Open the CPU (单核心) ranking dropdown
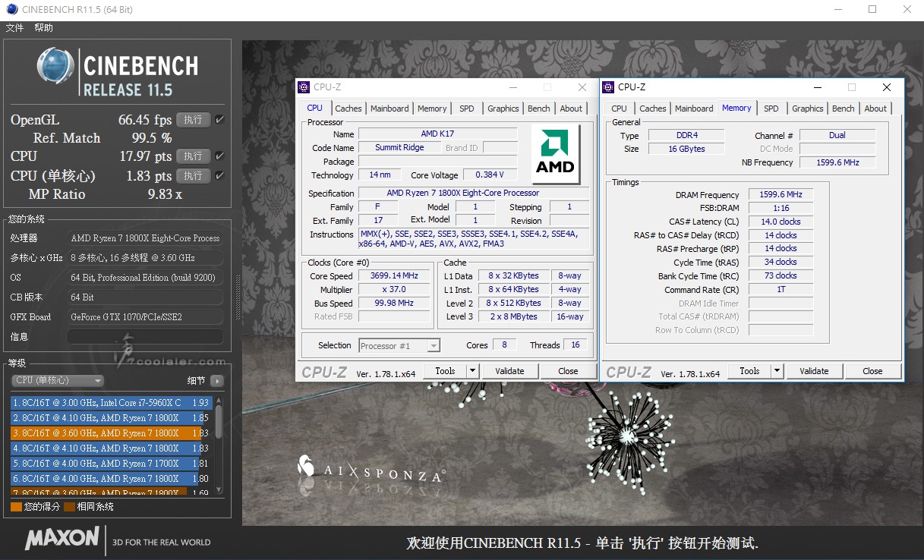Image resolution: width=924 pixels, height=560 pixels. click(58, 381)
